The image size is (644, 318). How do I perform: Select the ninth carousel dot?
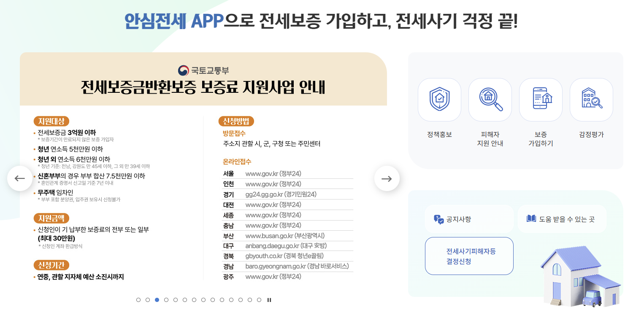tap(213, 300)
